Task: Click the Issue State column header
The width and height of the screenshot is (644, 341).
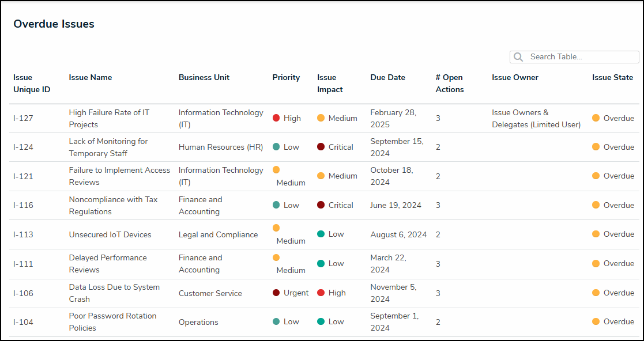Action: click(x=612, y=77)
